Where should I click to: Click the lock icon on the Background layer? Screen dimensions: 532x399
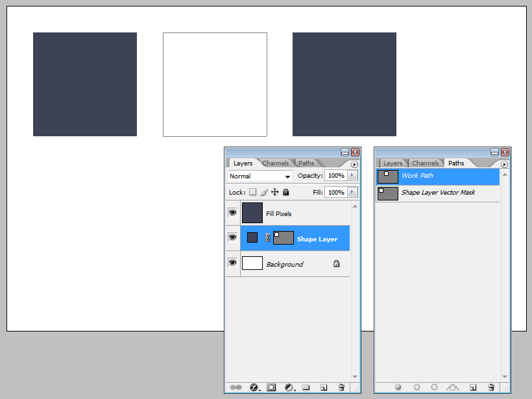[336, 263]
